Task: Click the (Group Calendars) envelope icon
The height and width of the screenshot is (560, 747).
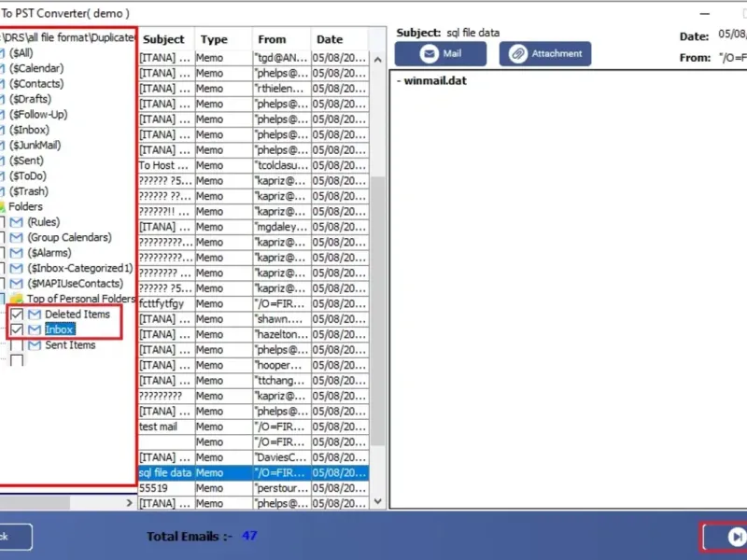Action: [16, 237]
